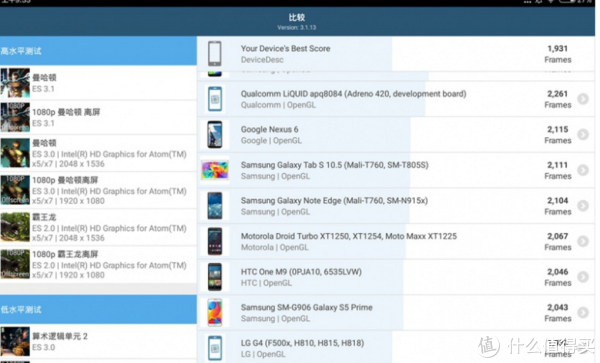This screenshot has height=363, width=600.
Task: Select Samsung Galaxy Tab S 10.5 name
Action: pos(334,165)
